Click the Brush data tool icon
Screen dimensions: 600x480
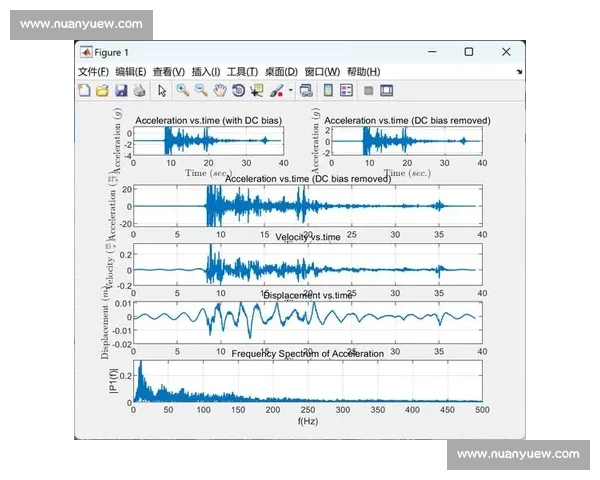pyautogui.click(x=276, y=91)
